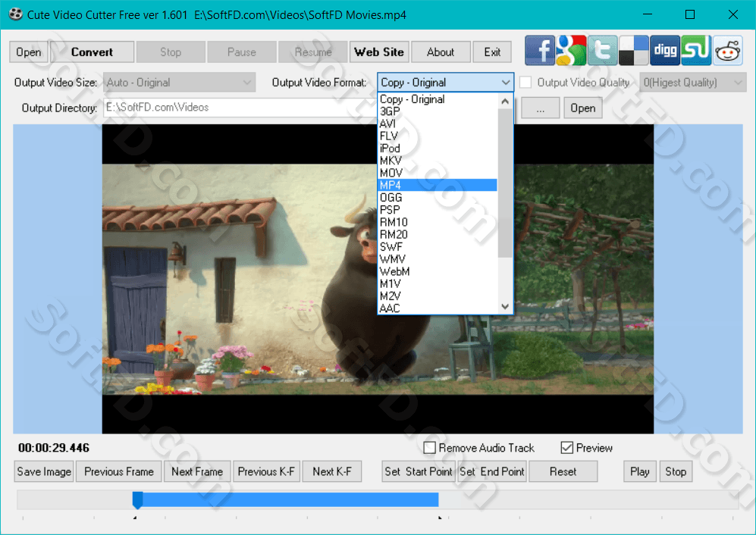The height and width of the screenshot is (535, 756).
Task: Click the Exit button
Action: tap(492, 52)
